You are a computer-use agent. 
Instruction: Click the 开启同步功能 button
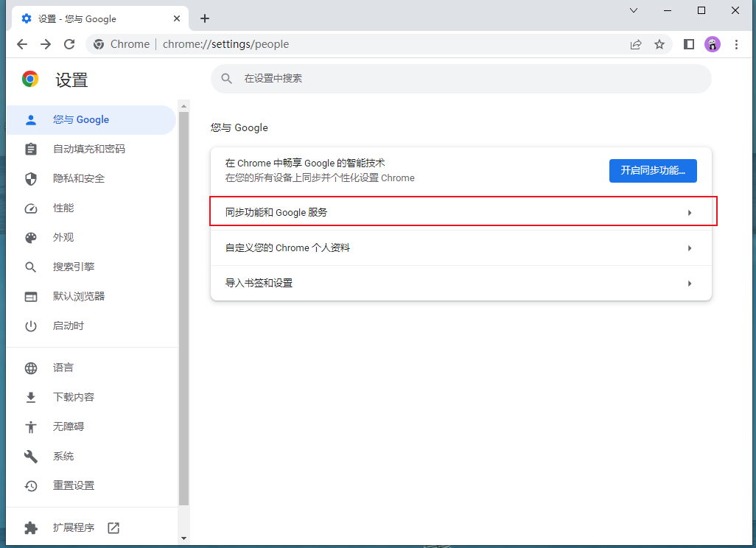[x=653, y=171]
